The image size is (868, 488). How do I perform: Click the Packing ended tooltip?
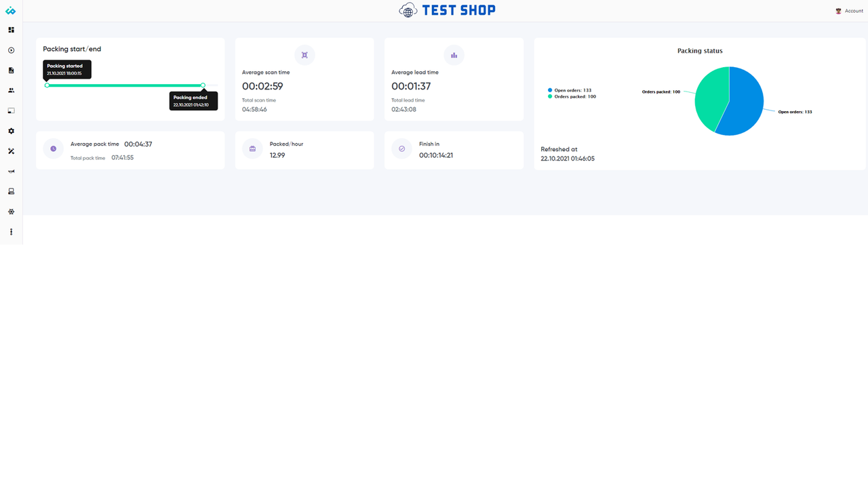pos(193,101)
